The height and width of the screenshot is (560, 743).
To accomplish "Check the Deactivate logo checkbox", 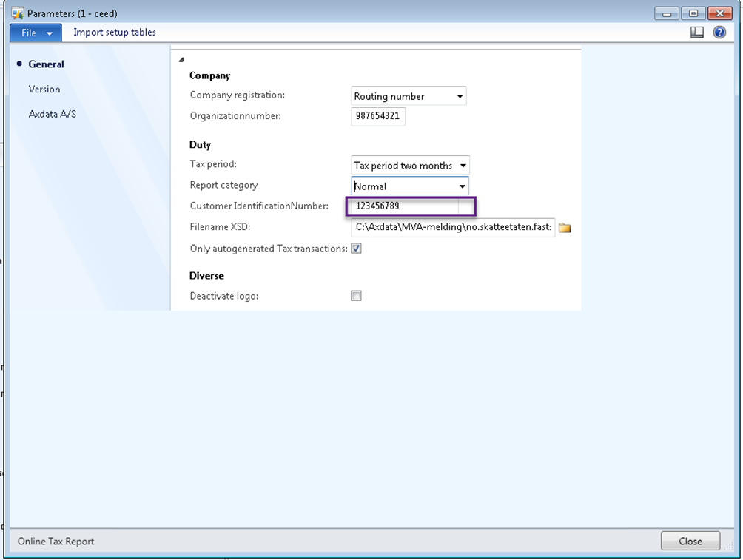I will pos(356,296).
